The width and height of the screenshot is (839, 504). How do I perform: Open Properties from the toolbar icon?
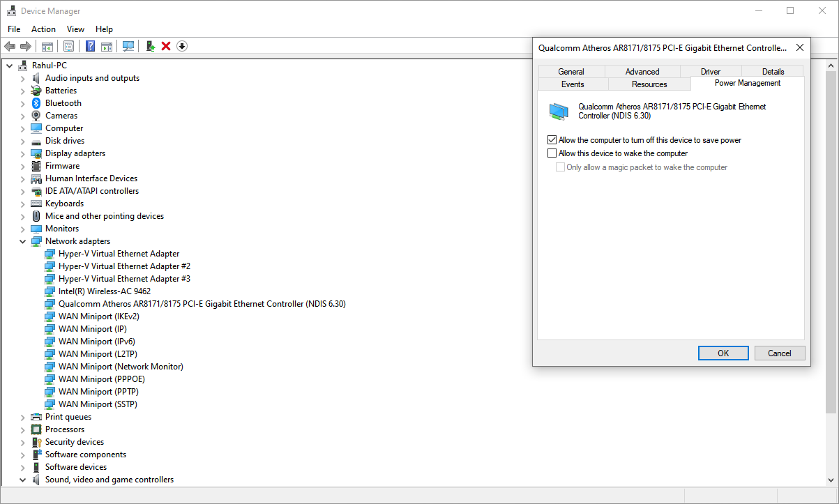(69, 46)
